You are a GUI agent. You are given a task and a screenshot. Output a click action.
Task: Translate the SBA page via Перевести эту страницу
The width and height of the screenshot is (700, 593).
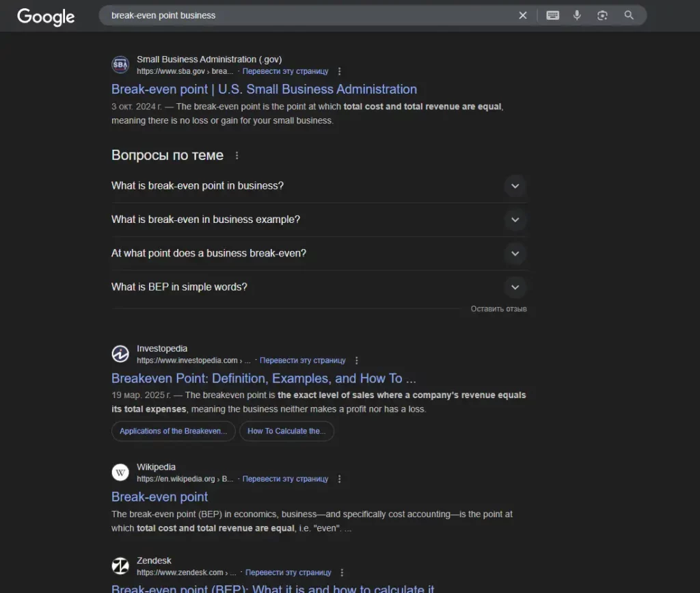pyautogui.click(x=285, y=71)
